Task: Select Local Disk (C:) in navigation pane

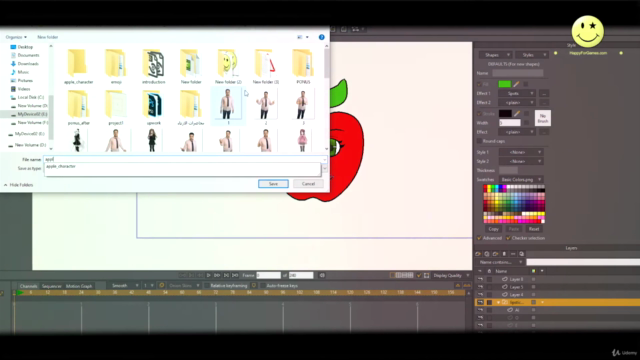Action: [x=31, y=97]
